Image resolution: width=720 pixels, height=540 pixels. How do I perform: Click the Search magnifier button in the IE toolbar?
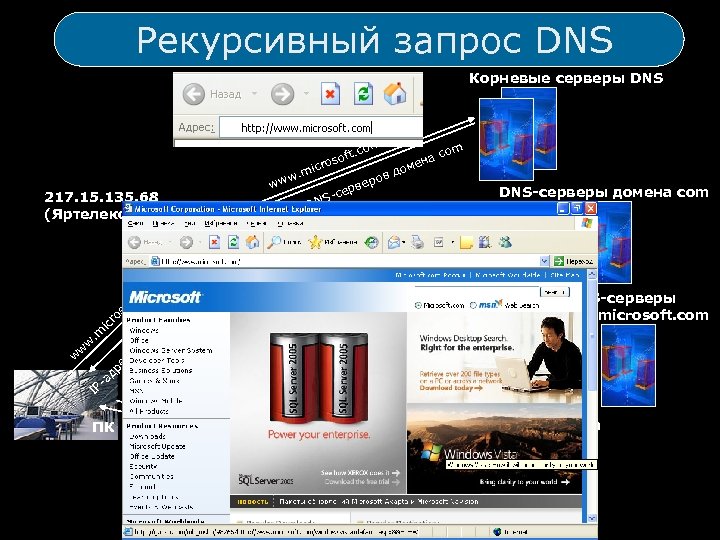point(285,242)
